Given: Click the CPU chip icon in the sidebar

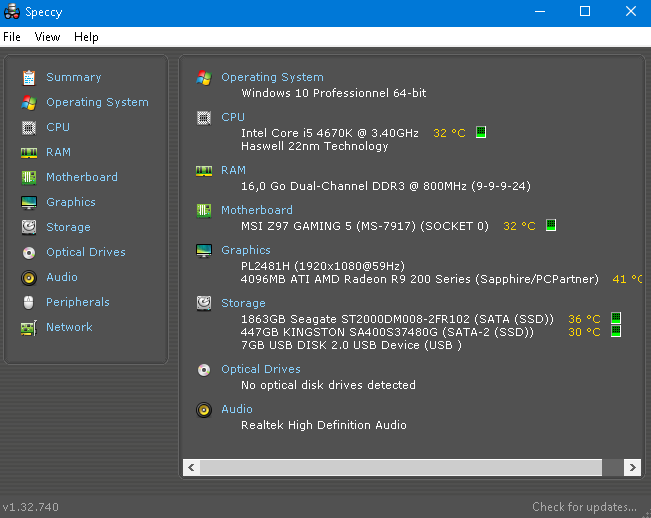Looking at the screenshot, I should click(28, 127).
